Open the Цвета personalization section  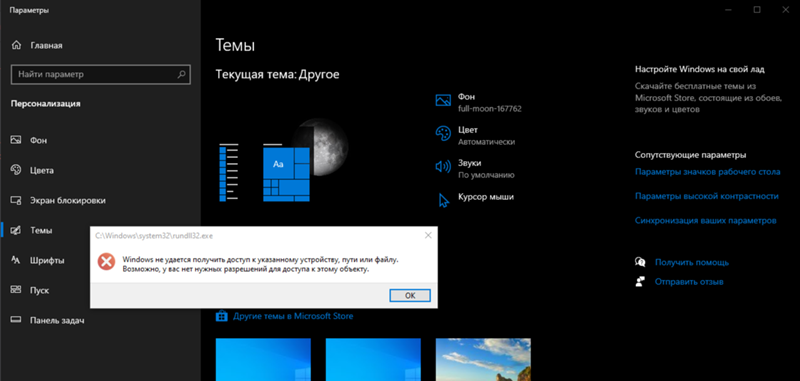[x=101, y=170]
